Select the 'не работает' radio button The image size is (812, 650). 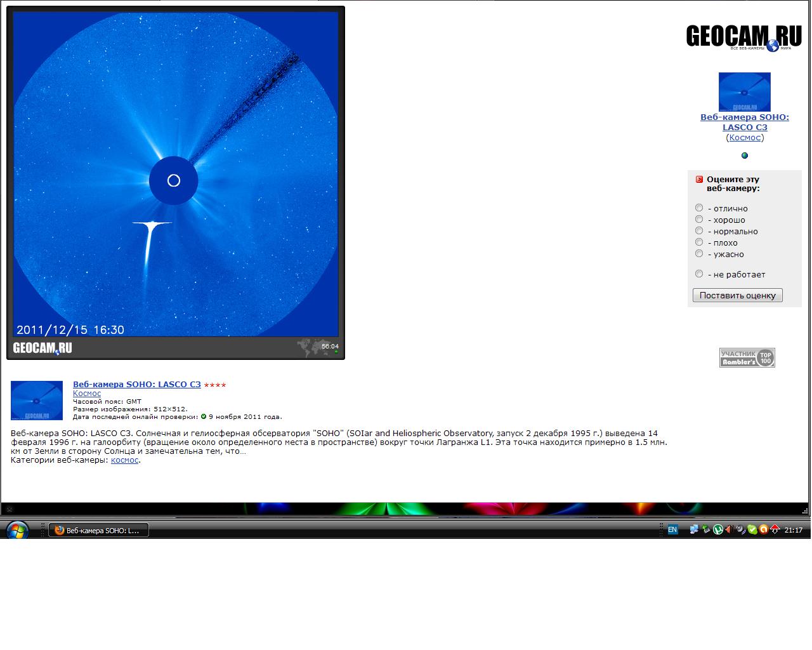pos(699,274)
